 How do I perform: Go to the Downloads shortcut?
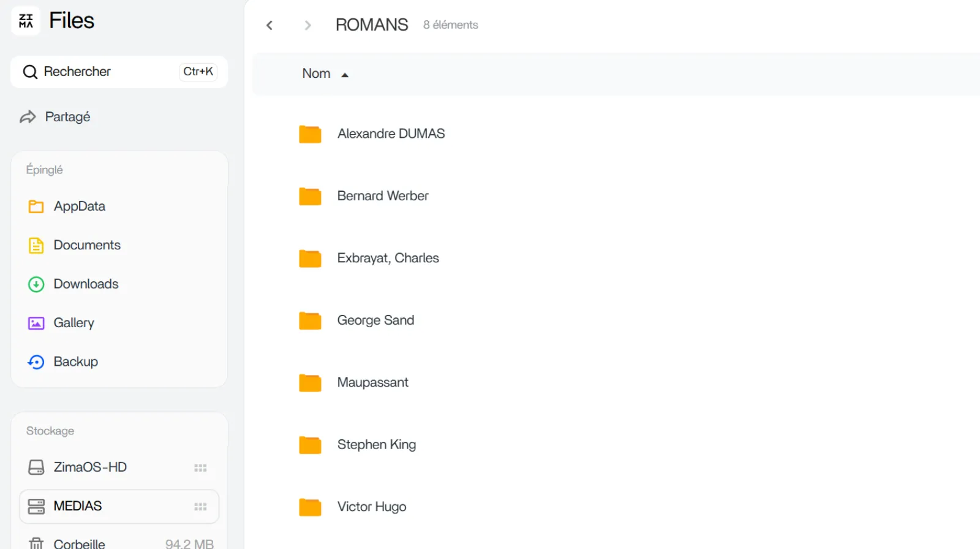pyautogui.click(x=86, y=284)
